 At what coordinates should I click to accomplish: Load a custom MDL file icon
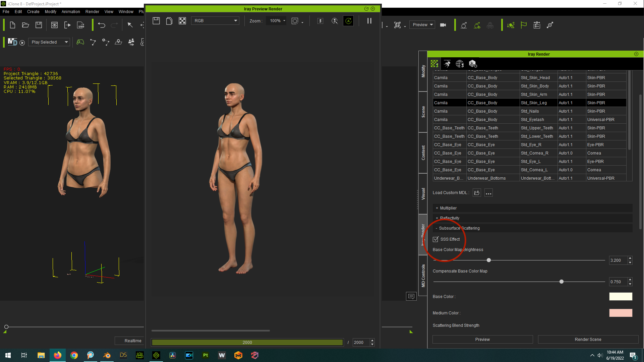(x=477, y=193)
